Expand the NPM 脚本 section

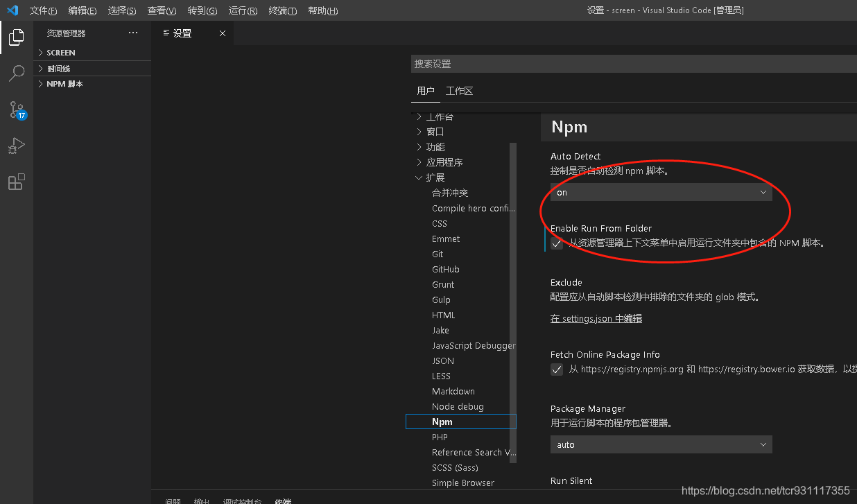(92, 84)
